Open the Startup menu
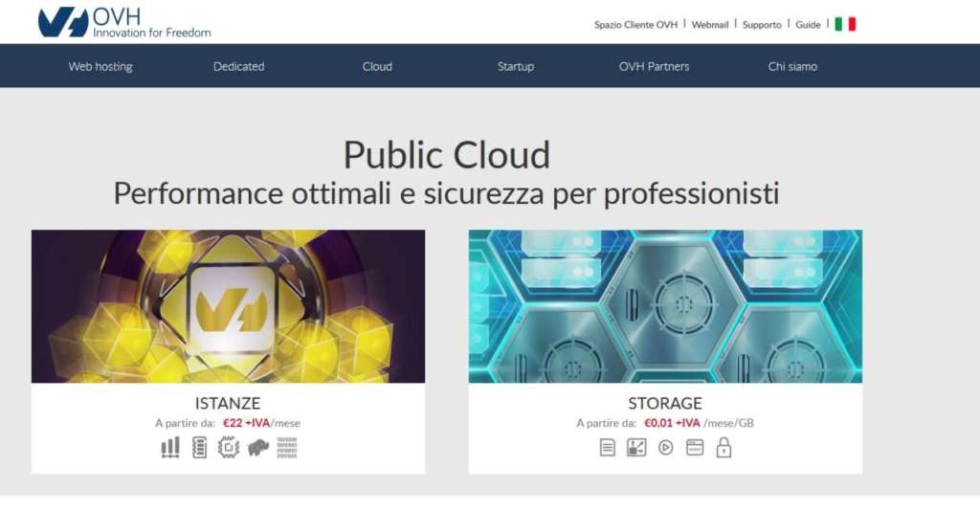Image resolution: width=980 pixels, height=511 pixels. 516,66
